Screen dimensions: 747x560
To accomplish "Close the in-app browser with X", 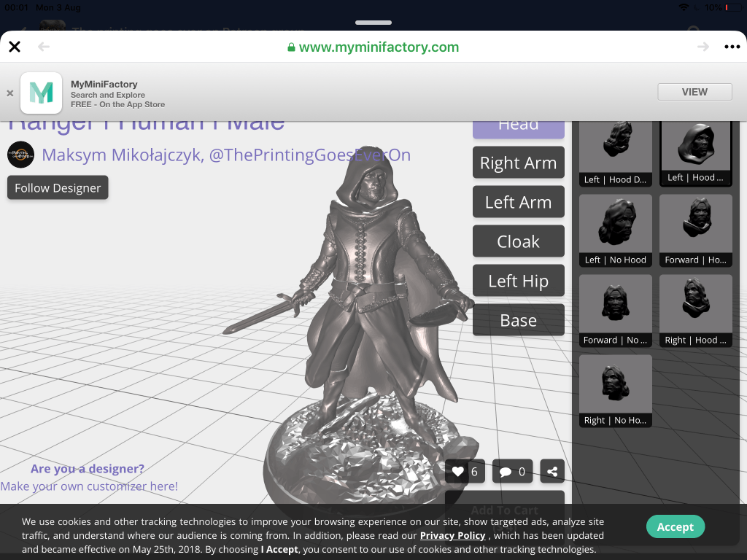I will tap(15, 47).
